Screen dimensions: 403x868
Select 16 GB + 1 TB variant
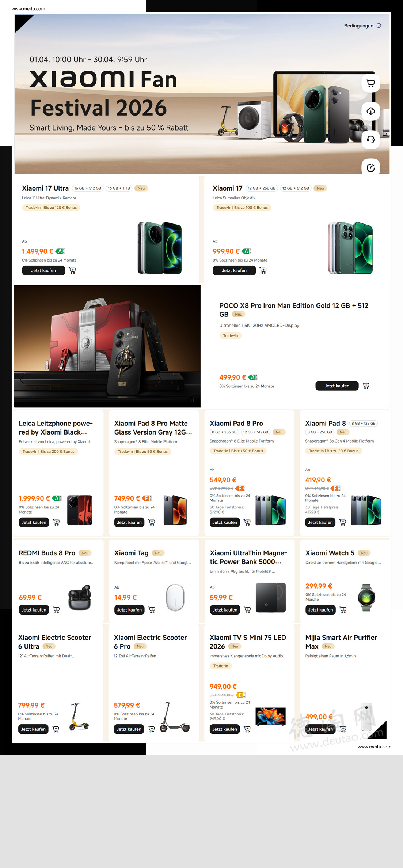tap(119, 188)
